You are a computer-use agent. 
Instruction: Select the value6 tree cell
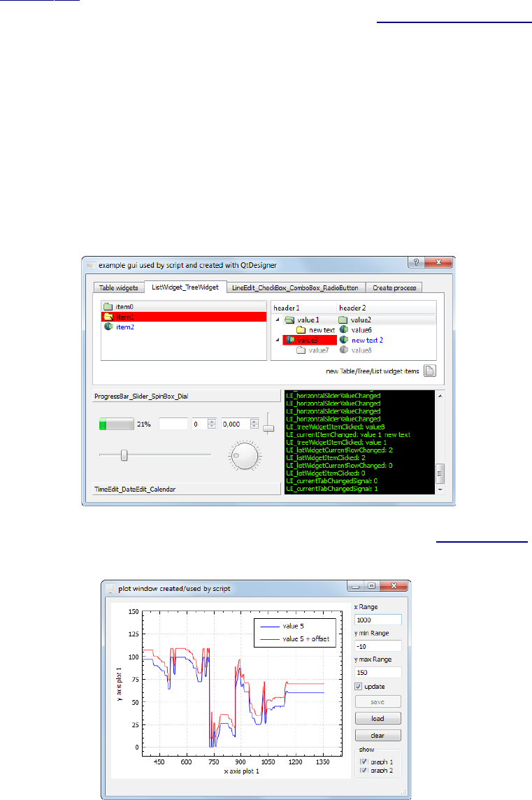pyautogui.click(x=361, y=330)
